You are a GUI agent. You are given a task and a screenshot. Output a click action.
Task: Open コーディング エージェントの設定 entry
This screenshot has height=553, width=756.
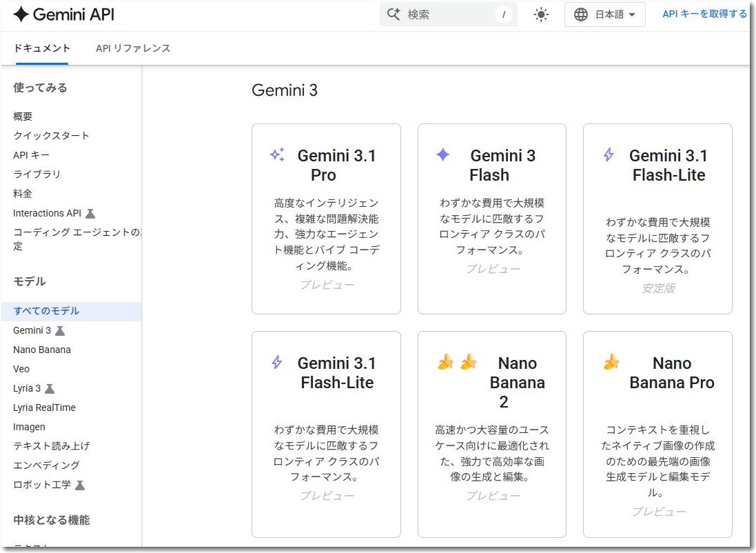[77, 239]
